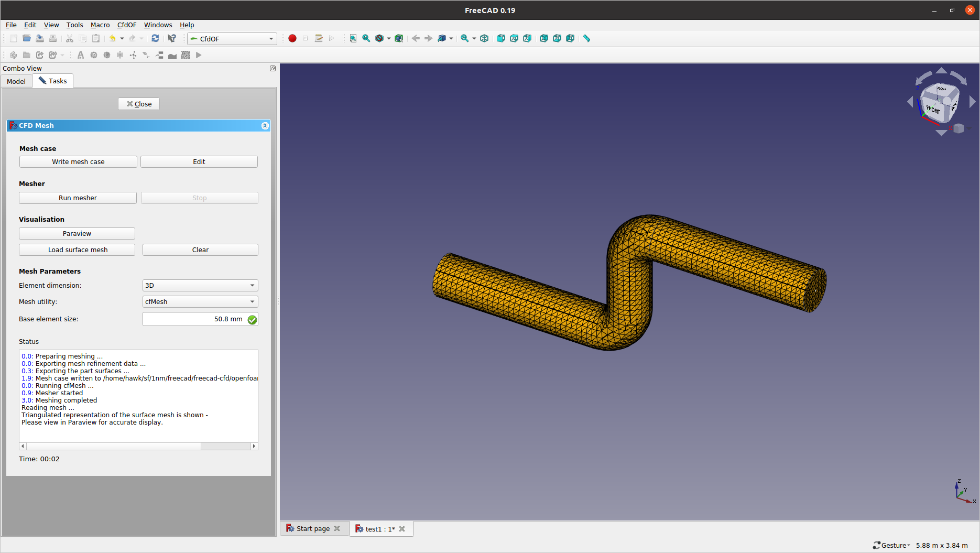980x553 pixels.
Task: Open the File menu
Action: click(11, 25)
